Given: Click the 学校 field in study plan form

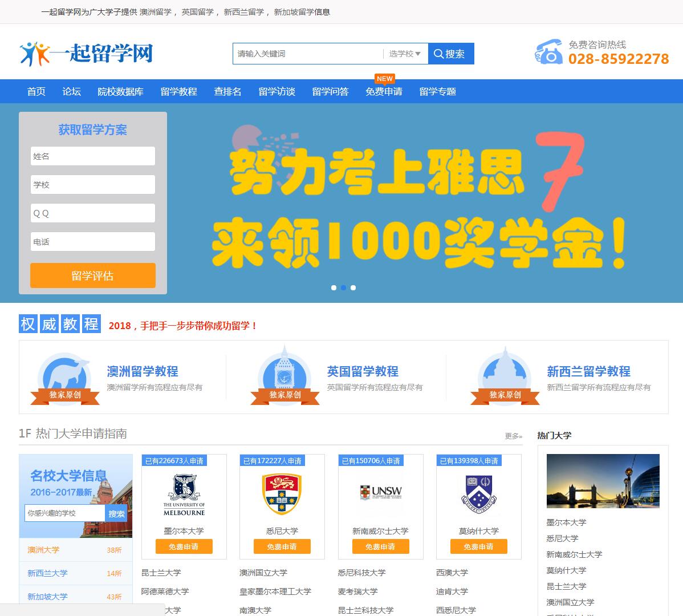Looking at the screenshot, I should point(93,185).
